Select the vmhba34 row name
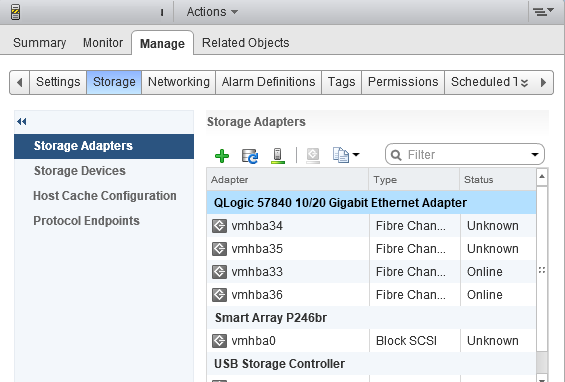Image resolution: width=565 pixels, height=382 pixels. coord(257,226)
